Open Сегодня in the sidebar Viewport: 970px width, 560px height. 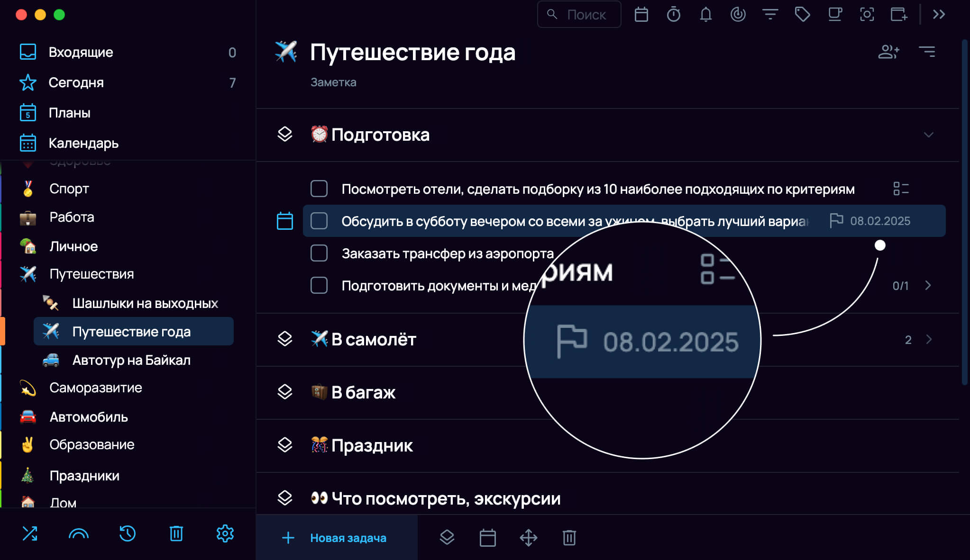(x=127, y=82)
